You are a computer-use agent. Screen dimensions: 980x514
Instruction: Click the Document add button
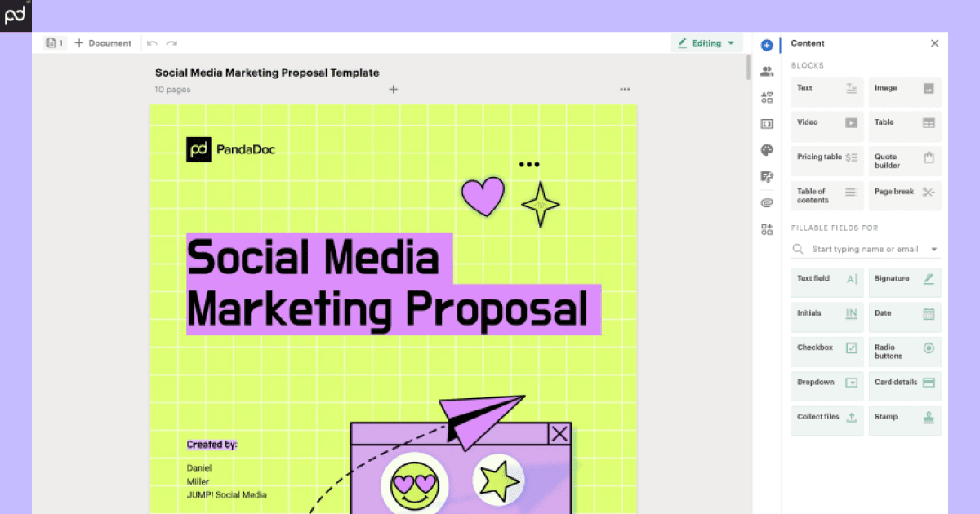click(103, 43)
